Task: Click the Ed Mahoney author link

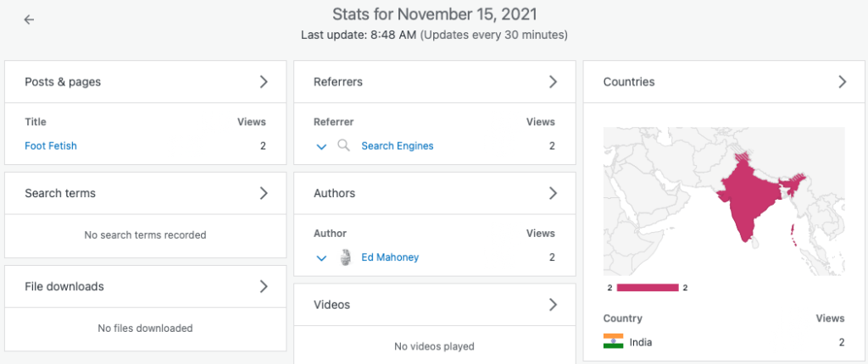Action: coord(390,257)
